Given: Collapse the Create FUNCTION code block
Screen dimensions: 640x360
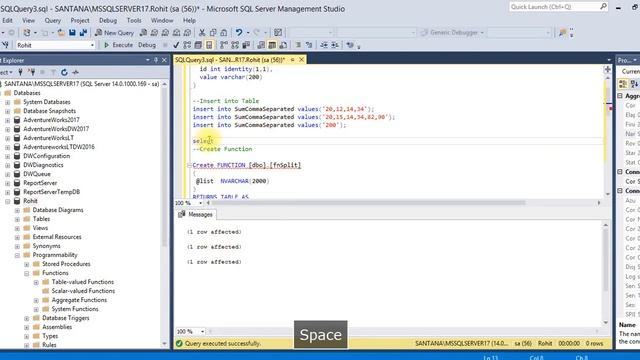Looking at the screenshot, I should click(189, 165).
